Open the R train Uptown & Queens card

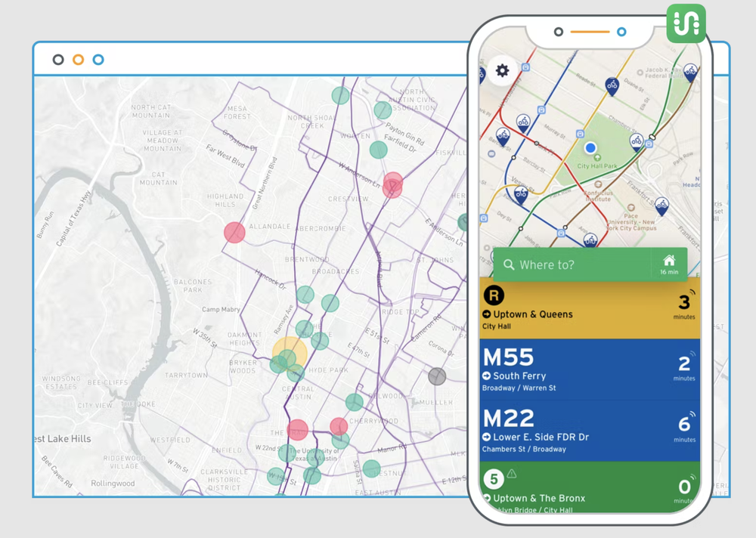coord(590,308)
